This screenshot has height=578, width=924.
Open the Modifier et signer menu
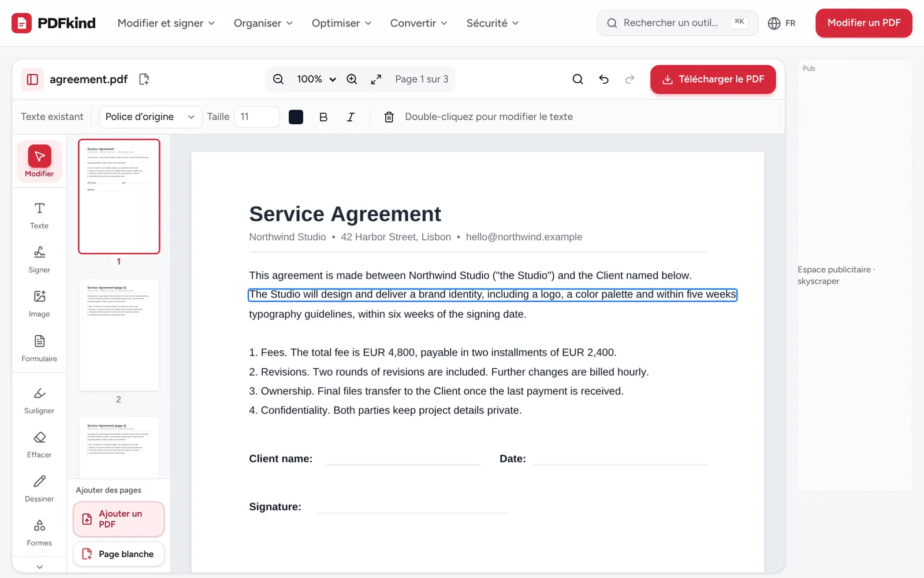[166, 23]
